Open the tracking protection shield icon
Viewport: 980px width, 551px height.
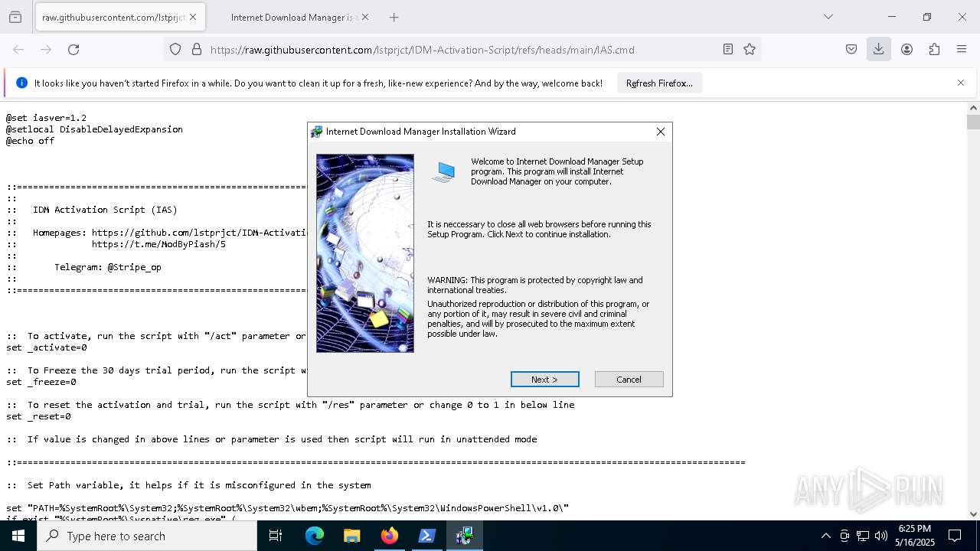coord(175,50)
